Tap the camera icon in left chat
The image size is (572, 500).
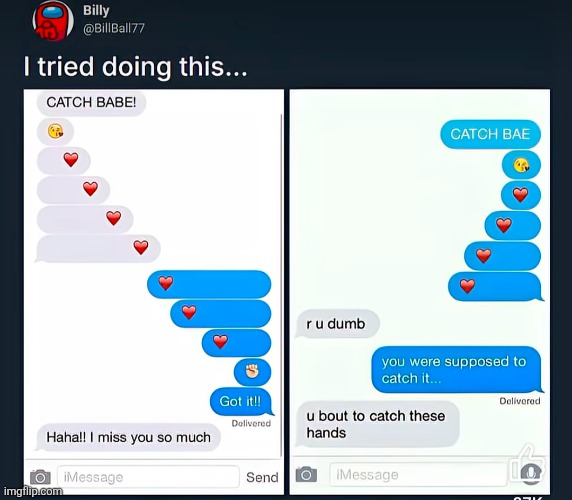point(40,477)
